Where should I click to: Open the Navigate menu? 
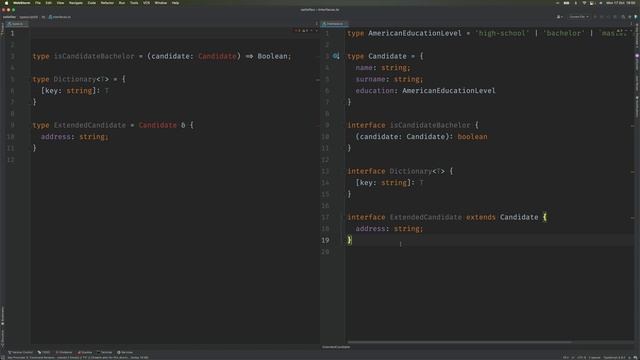coord(76,3)
